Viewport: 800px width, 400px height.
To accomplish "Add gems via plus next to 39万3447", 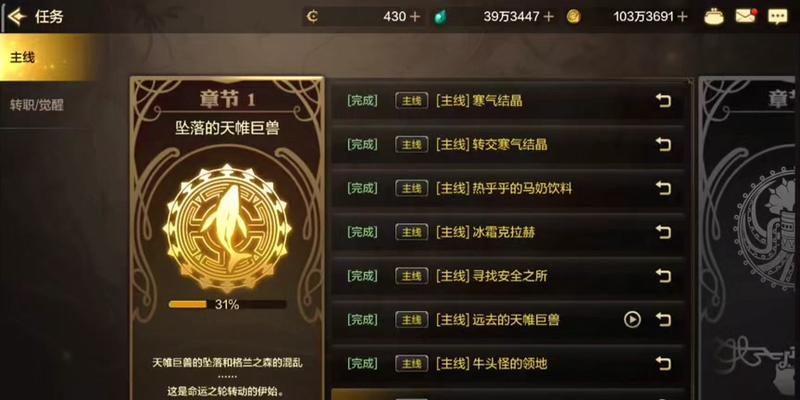I will click(x=548, y=17).
